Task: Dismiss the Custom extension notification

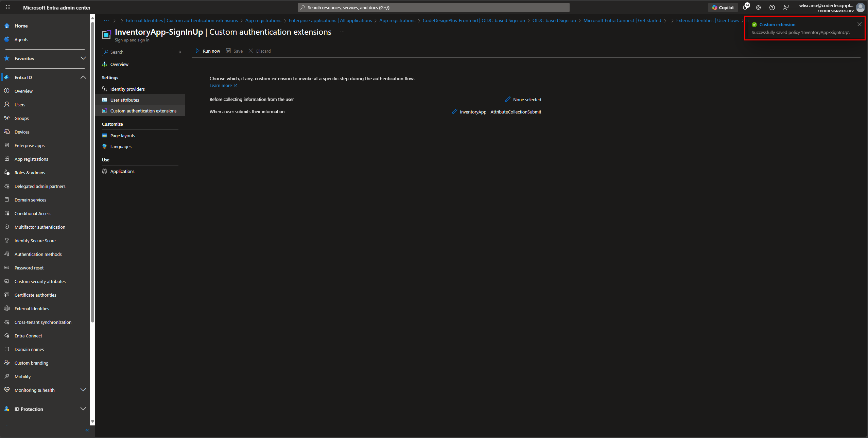Action: click(860, 24)
